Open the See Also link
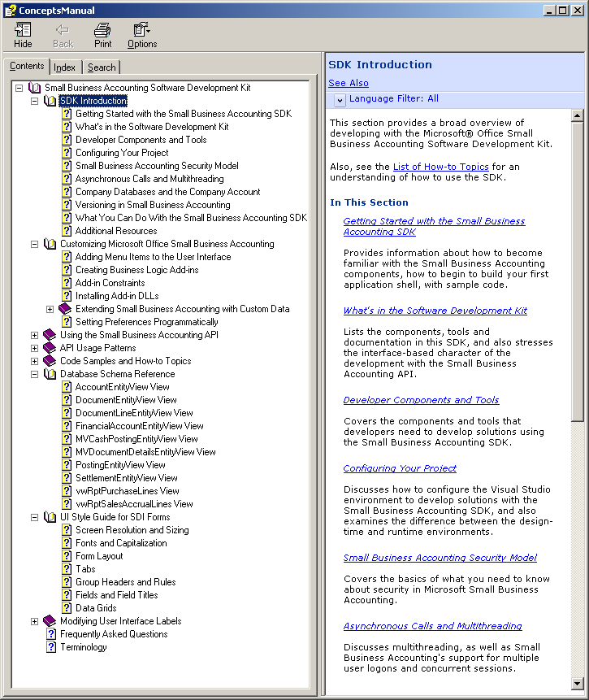The height and width of the screenshot is (700, 589). point(349,83)
